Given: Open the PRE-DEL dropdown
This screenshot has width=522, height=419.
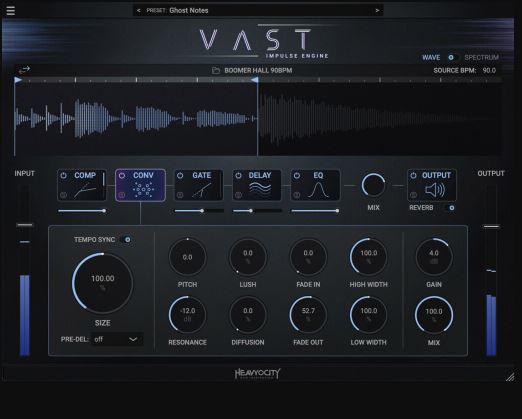Looking at the screenshot, I should pyautogui.click(x=117, y=339).
